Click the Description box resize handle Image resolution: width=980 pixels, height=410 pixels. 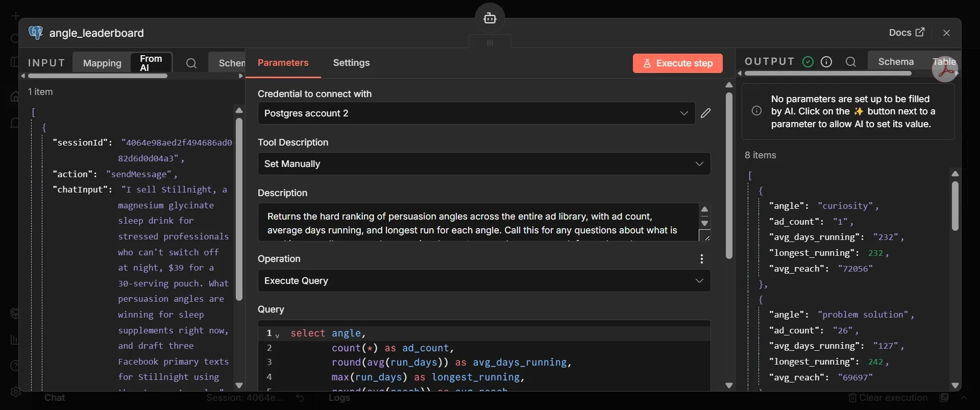[706, 236]
